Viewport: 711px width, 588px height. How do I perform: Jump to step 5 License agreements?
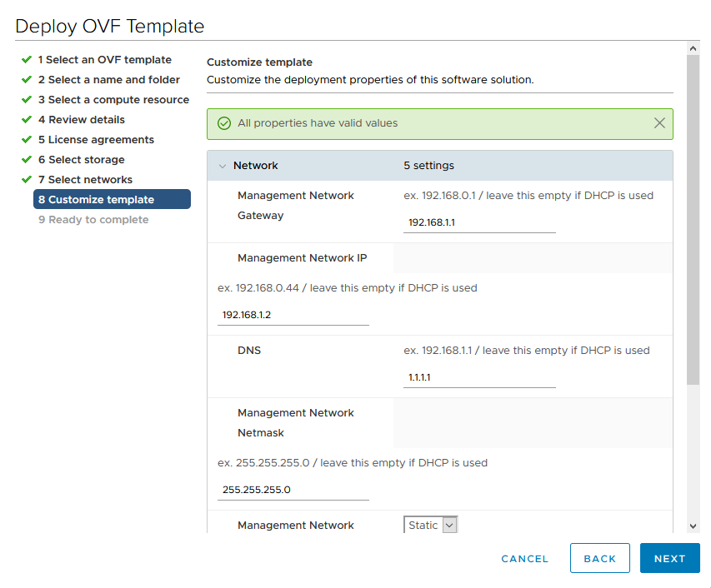coord(96,140)
